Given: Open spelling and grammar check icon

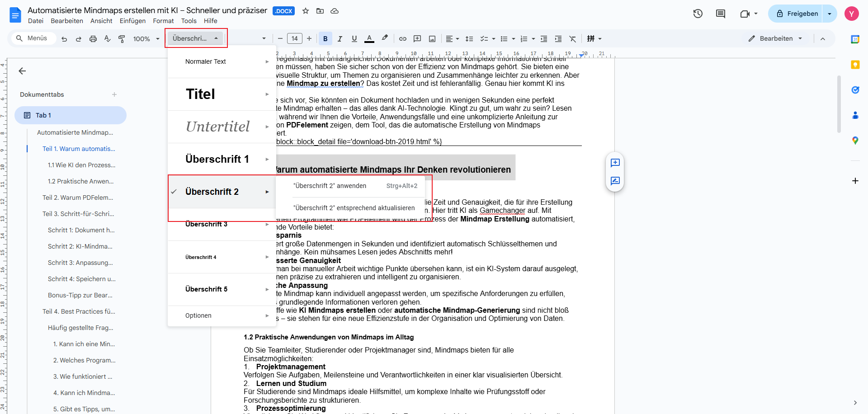Looking at the screenshot, I should pos(108,39).
